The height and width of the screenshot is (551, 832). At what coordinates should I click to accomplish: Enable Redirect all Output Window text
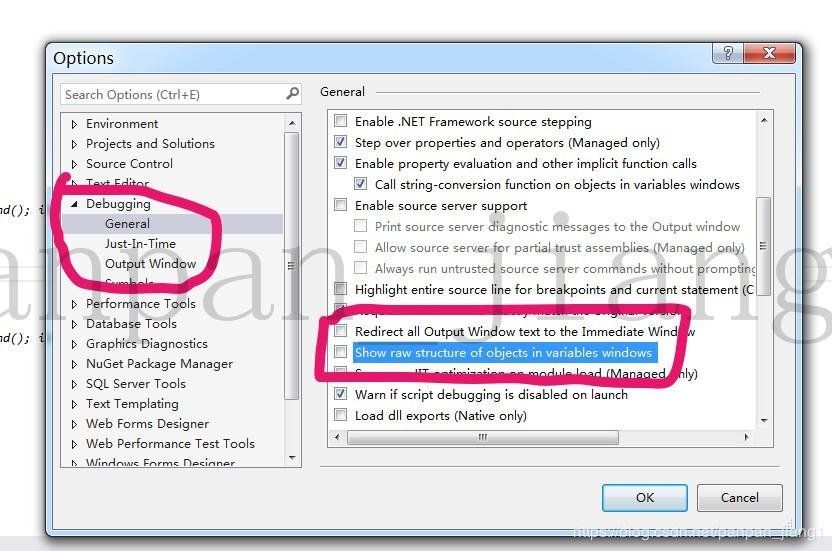pos(341,331)
